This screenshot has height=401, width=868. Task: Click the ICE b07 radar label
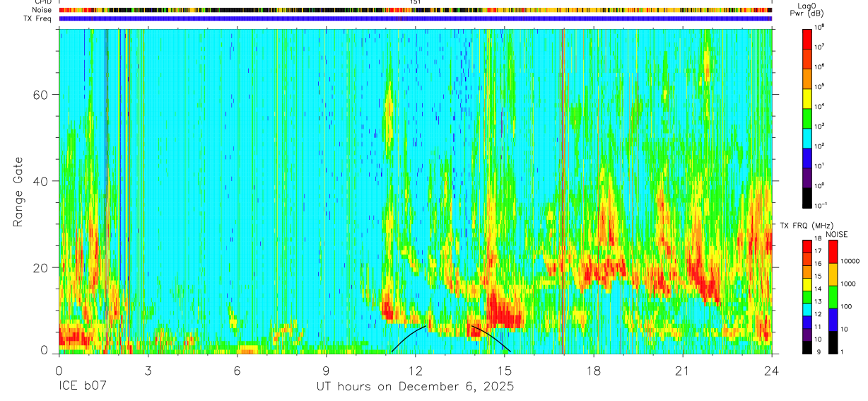[x=81, y=387]
